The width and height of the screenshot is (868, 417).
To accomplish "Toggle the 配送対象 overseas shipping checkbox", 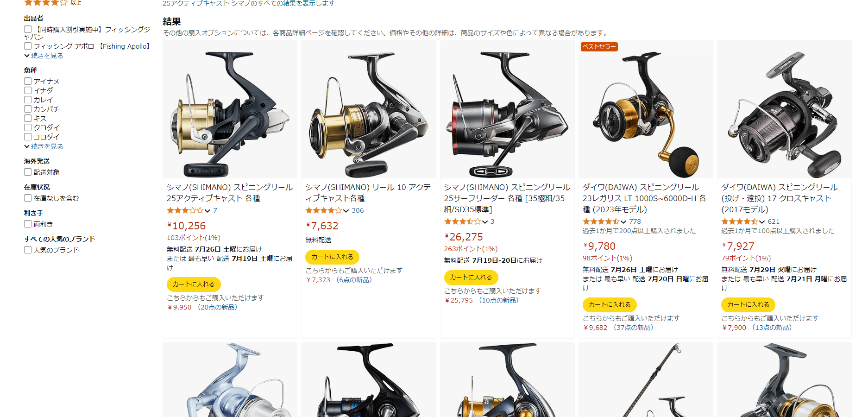I will (x=28, y=172).
